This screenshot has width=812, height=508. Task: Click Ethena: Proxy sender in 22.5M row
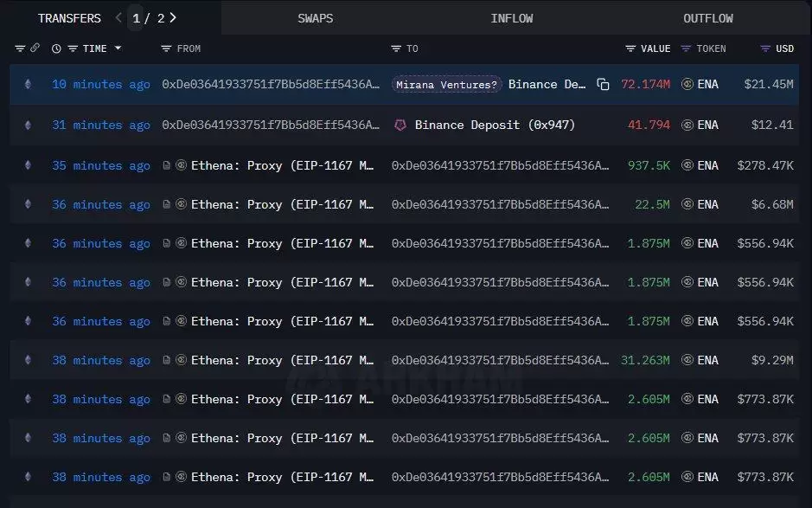click(282, 204)
